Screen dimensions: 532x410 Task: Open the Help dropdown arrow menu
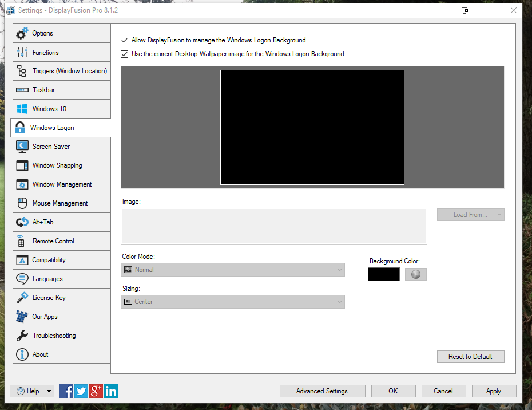click(49, 391)
